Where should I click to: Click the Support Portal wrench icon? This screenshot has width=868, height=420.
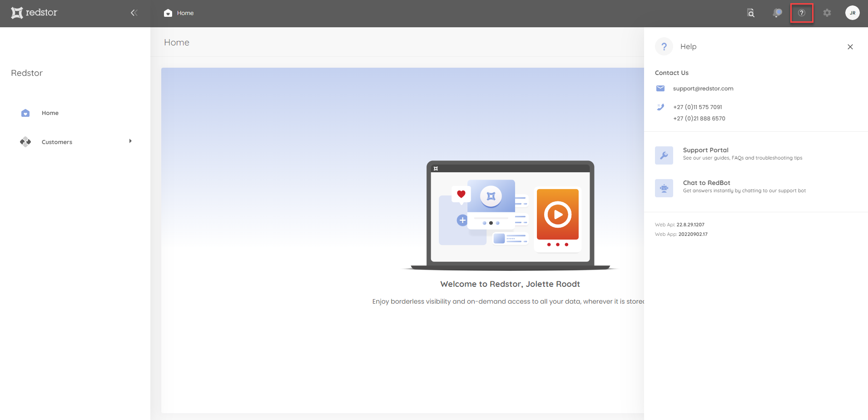coord(664,155)
